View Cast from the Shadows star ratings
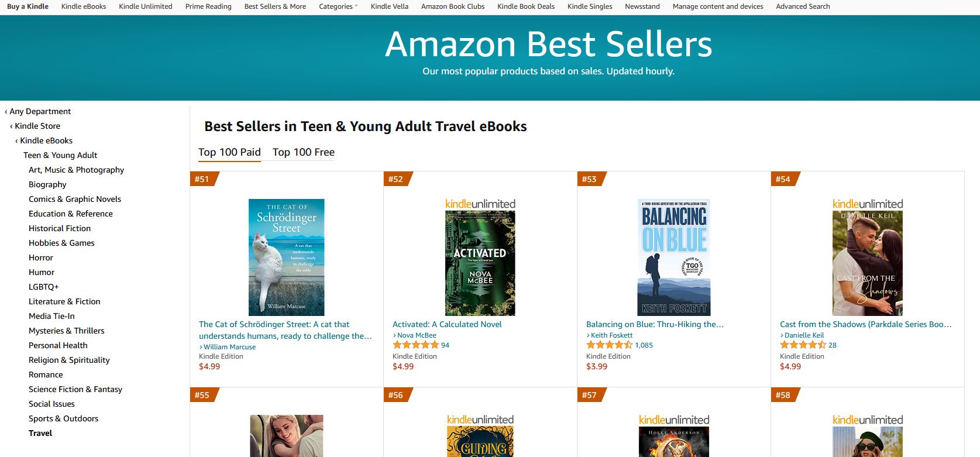 pos(803,345)
